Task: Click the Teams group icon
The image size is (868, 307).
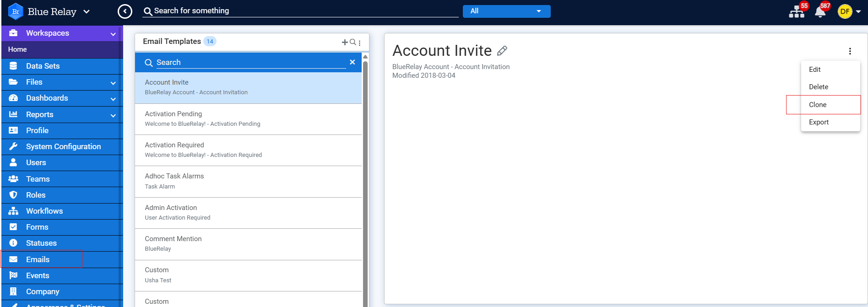Action: (13, 179)
